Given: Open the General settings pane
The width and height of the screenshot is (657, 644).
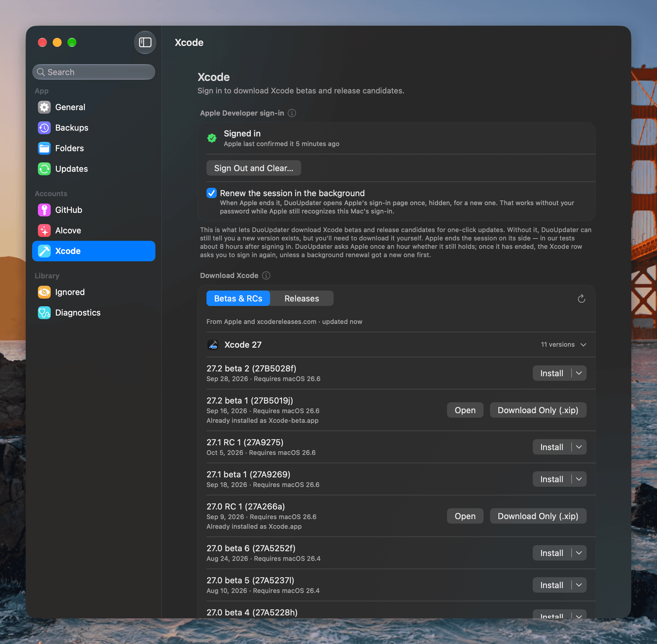Looking at the screenshot, I should [x=94, y=107].
